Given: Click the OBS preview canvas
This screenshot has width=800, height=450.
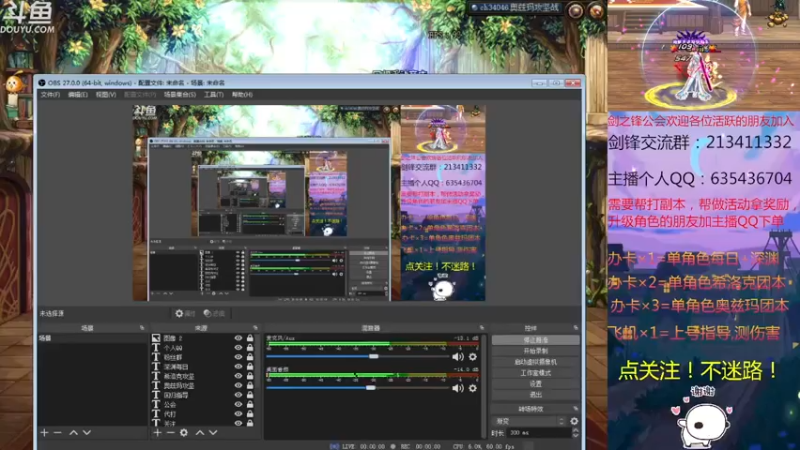Looking at the screenshot, I should point(309,203).
